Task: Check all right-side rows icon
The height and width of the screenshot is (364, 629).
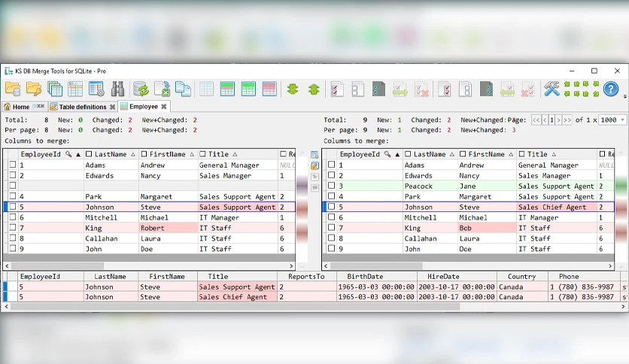Action: [445, 89]
